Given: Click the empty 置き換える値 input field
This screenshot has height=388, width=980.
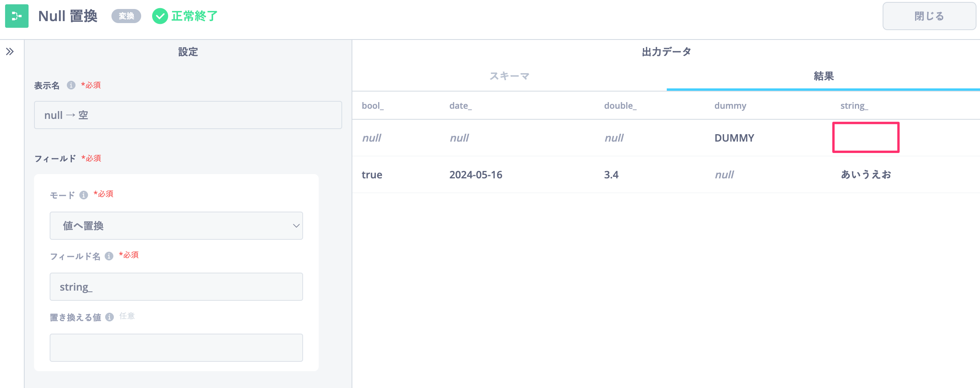Looking at the screenshot, I should [x=176, y=348].
